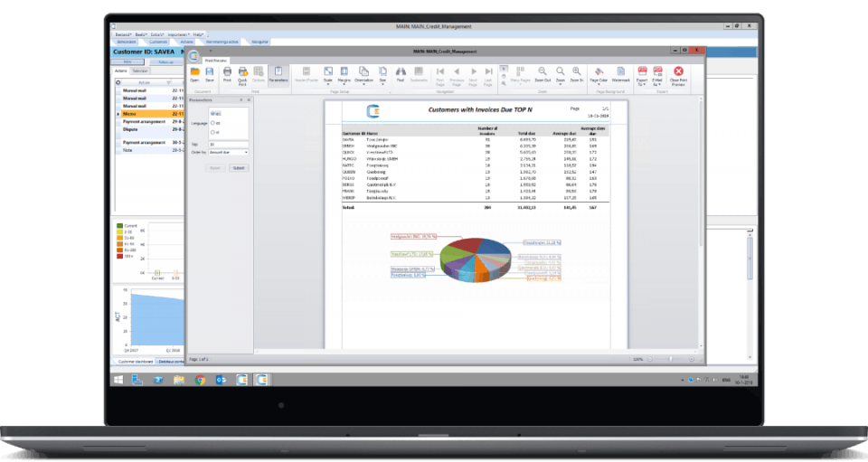
Task: Switch to the Print Preview tab
Action: point(215,61)
